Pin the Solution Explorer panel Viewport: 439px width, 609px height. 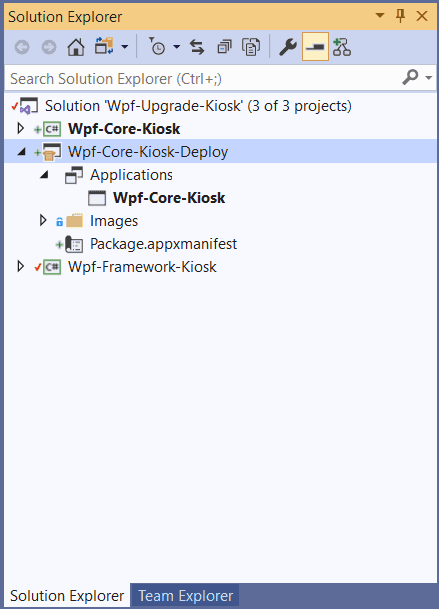point(401,16)
